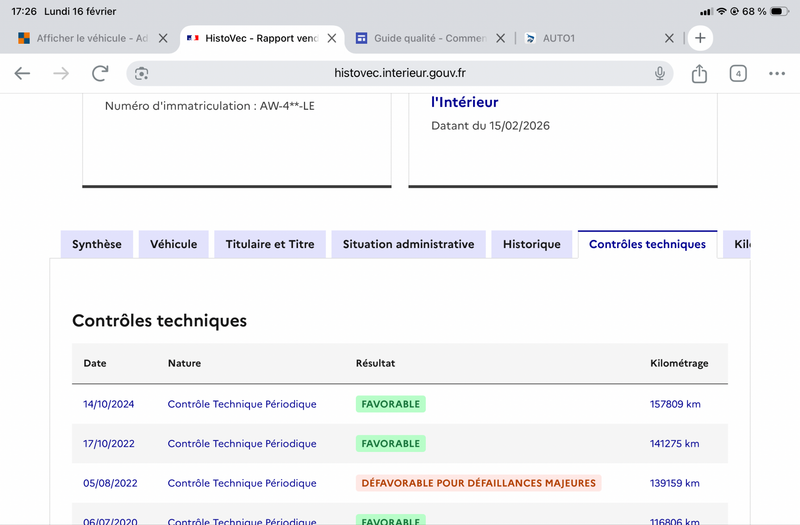Open the three-dot browser menu
The height and width of the screenshot is (525, 800).
[x=777, y=73]
